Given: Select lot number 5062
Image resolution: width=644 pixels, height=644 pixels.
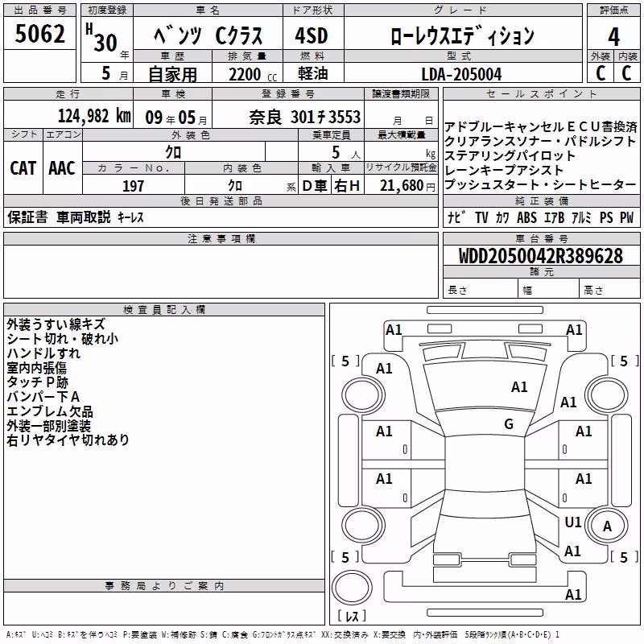Looking at the screenshot, I should click(39, 34).
